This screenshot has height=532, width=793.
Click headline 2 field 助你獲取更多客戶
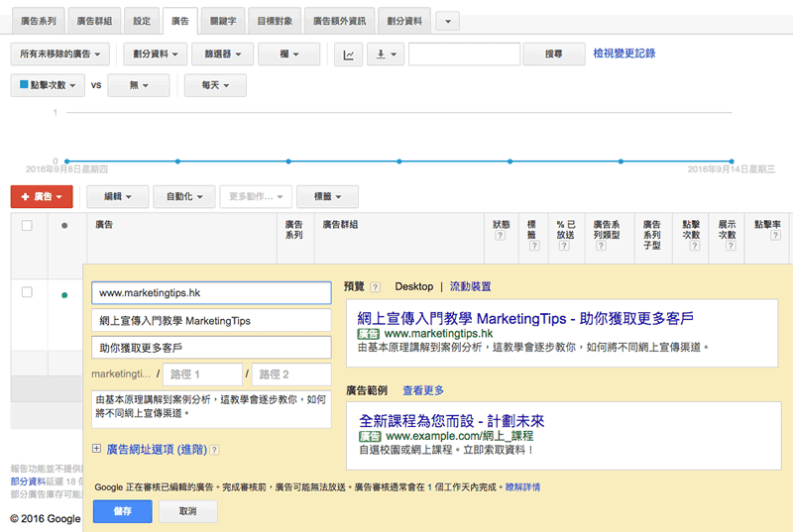[x=211, y=348]
